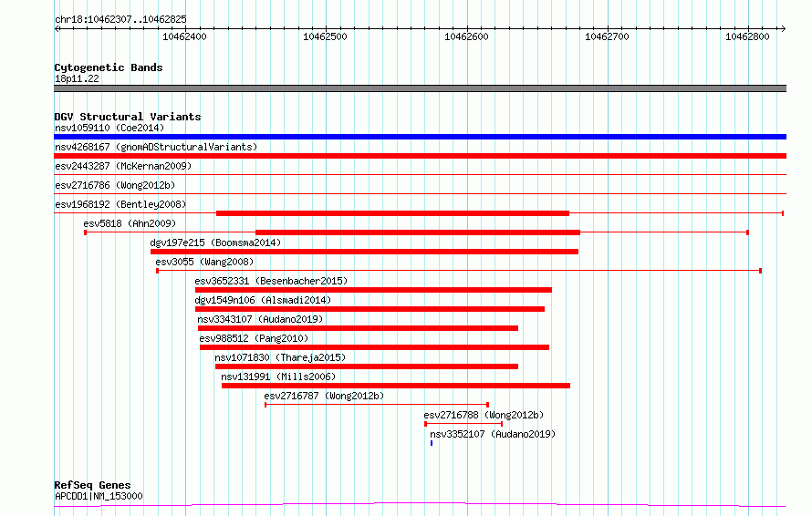This screenshot has height=516, width=812.
Task: Click the DGV Structural Variants track title
Action: point(128,117)
